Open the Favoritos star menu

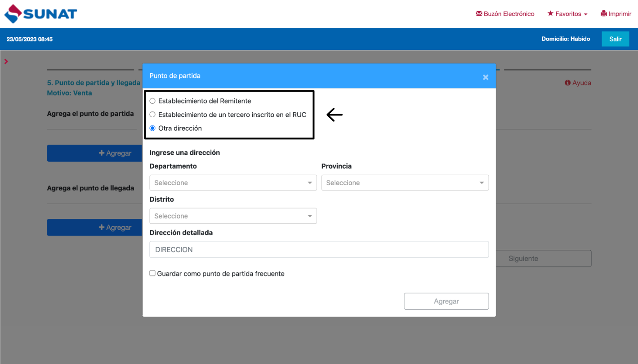(567, 14)
